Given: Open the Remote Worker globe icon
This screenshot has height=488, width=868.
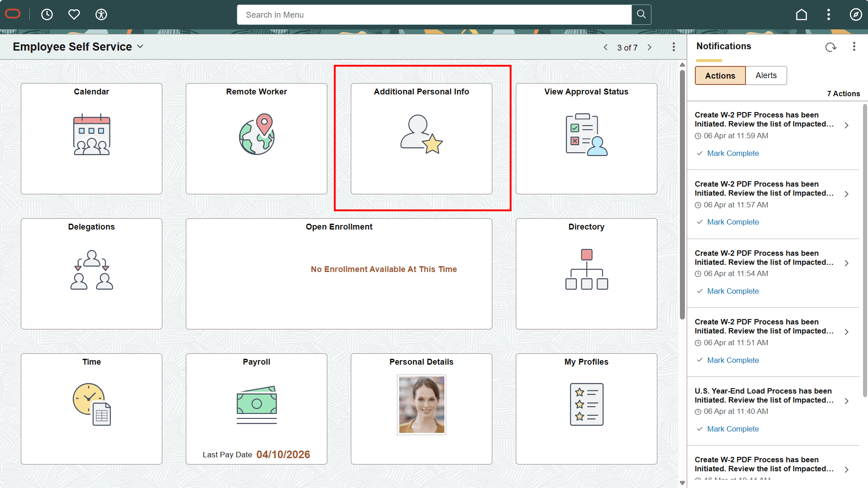Looking at the screenshot, I should click(257, 134).
